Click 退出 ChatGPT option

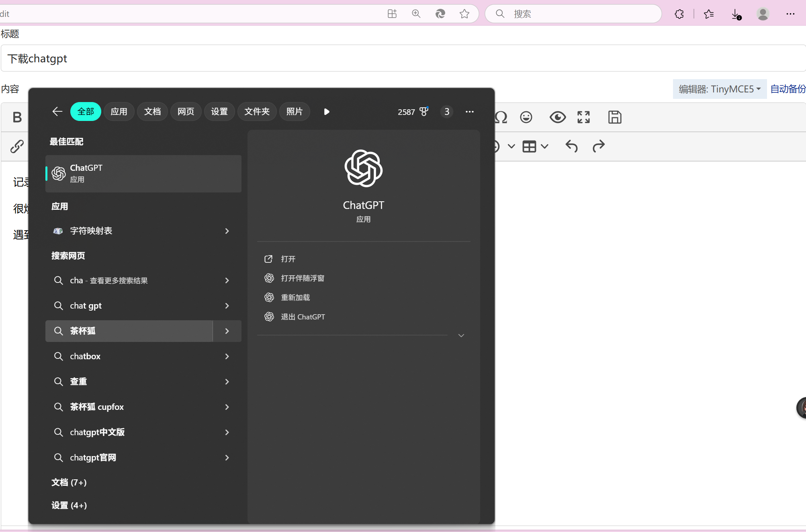point(303,317)
